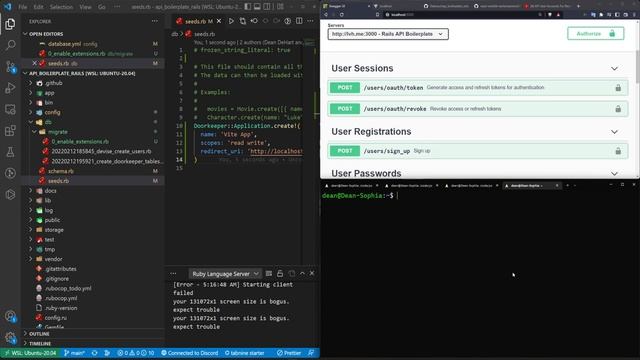Open the Accounts icon in activity bar
Viewport: 640px width, 360px height.
pos(10,316)
